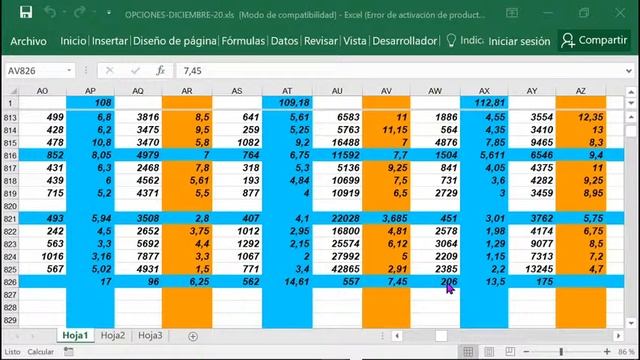The image size is (640, 360).
Task: Click the Name Box showing AV826
Action: coord(35,71)
